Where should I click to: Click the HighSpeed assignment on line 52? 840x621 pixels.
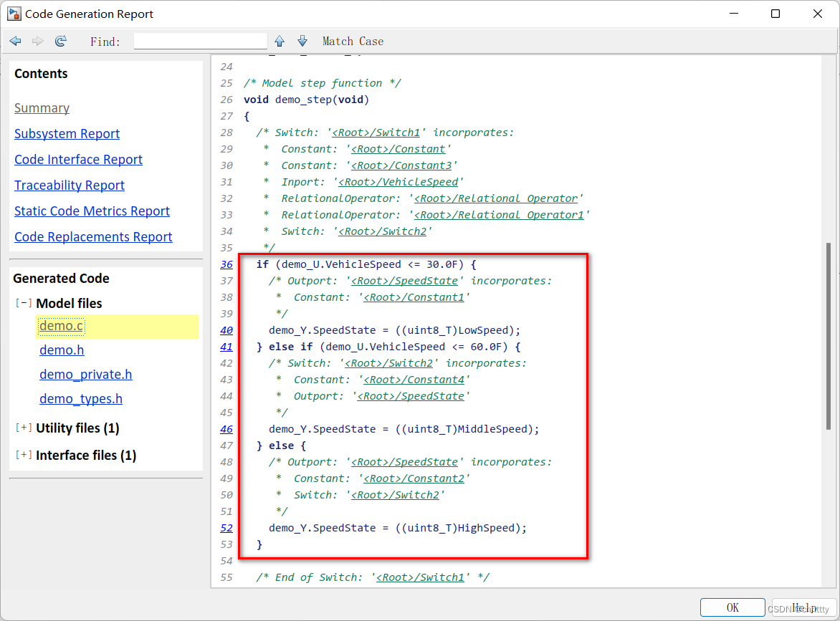(398, 529)
